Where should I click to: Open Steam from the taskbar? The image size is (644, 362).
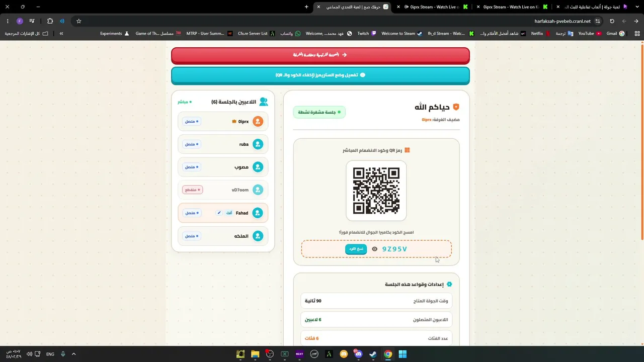pos(373,354)
